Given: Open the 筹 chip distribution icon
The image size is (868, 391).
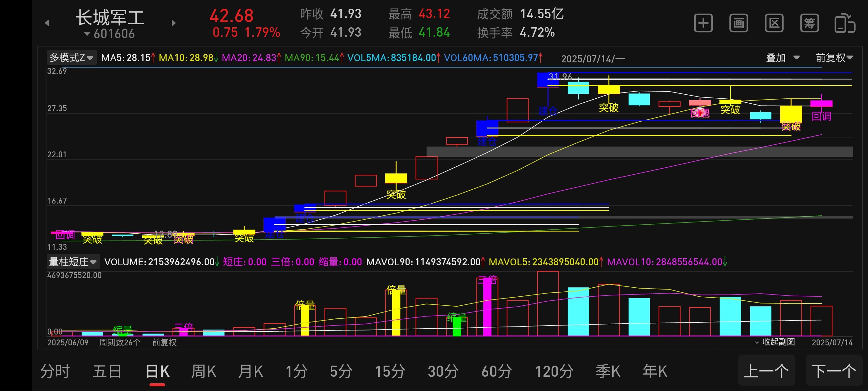Looking at the screenshot, I should [809, 23].
